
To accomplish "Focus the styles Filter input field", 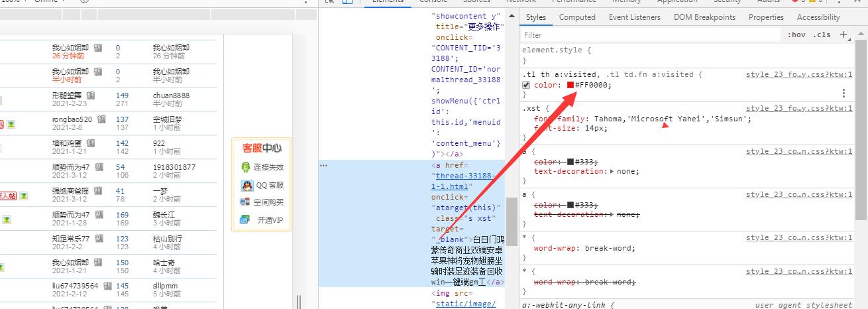I will [x=650, y=35].
